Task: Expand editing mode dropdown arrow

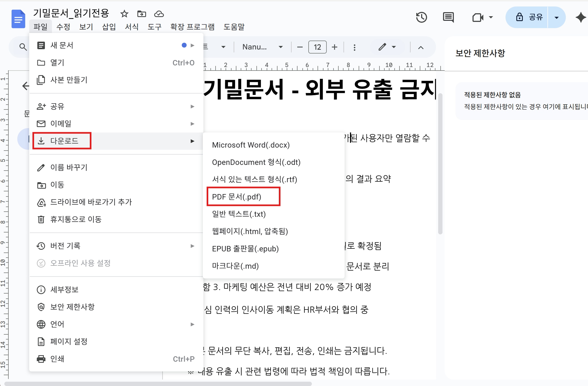Action: [x=394, y=47]
